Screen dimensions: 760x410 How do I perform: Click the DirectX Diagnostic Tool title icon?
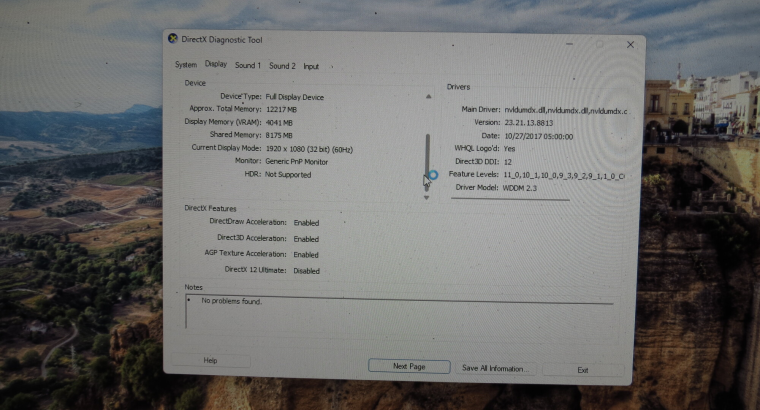click(x=173, y=39)
